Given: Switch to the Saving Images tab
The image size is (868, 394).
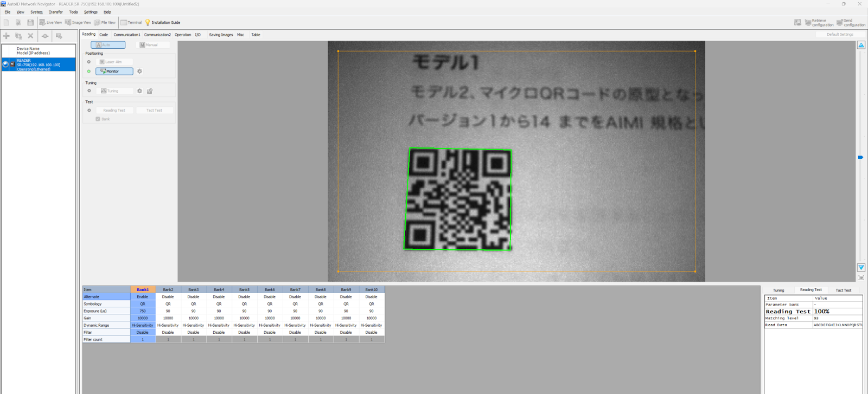Looking at the screenshot, I should point(221,35).
